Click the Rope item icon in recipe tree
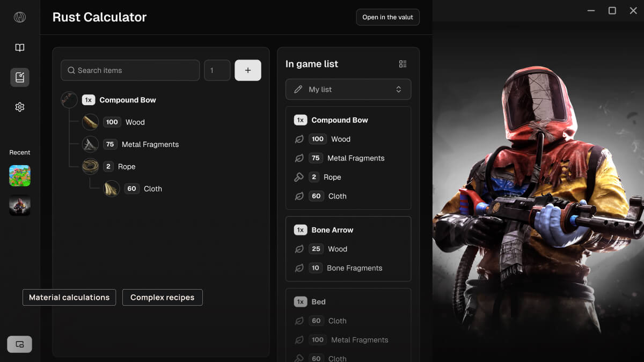 [x=90, y=166]
